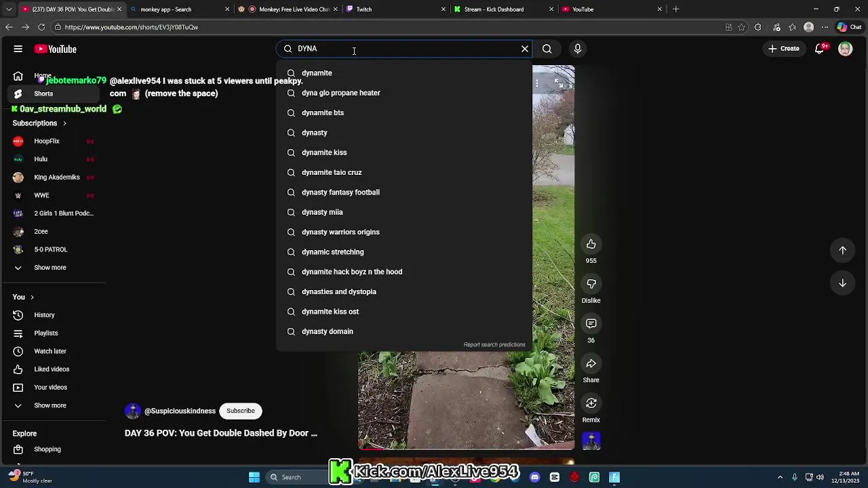
Task: Open the King Akademiks subscription channel
Action: click(53, 178)
